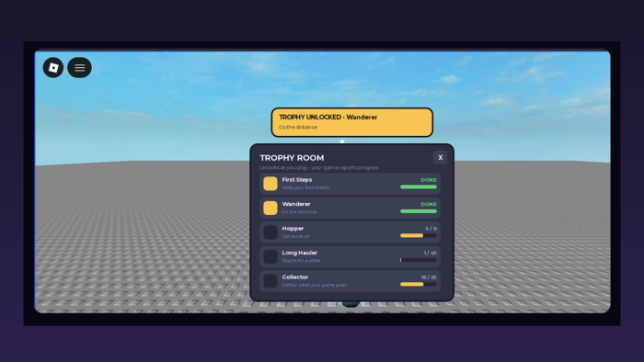644x362 pixels.
Task: Click the Collector locked trophy icon
Action: click(x=270, y=281)
